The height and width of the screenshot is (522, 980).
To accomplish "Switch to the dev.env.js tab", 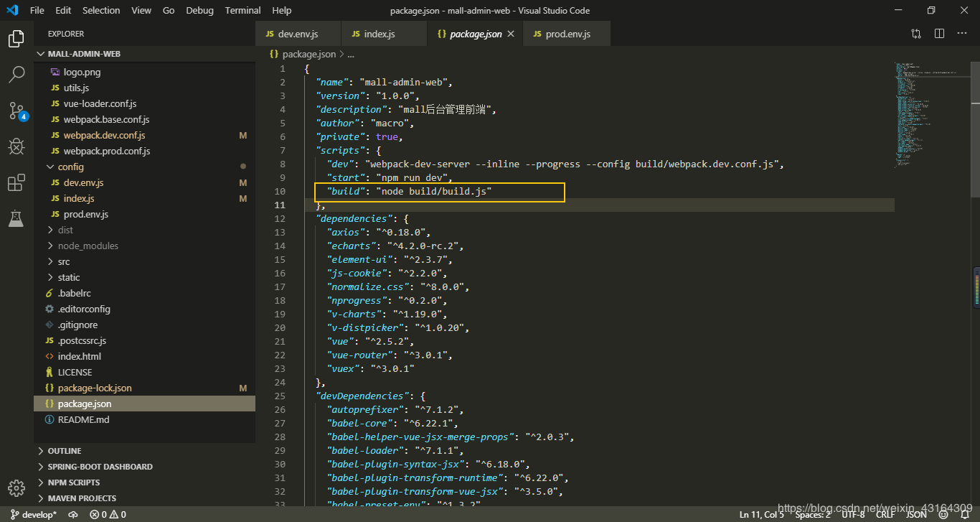I will 298,34.
